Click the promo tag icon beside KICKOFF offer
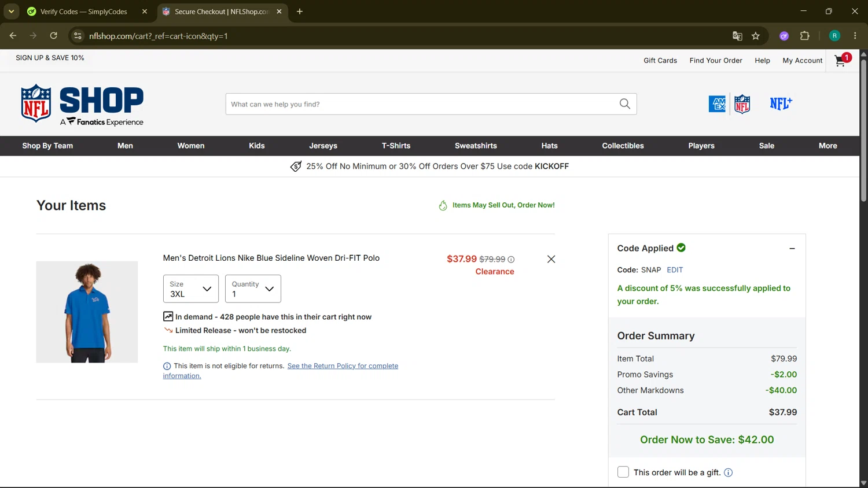Image resolution: width=868 pixels, height=488 pixels. [296, 167]
